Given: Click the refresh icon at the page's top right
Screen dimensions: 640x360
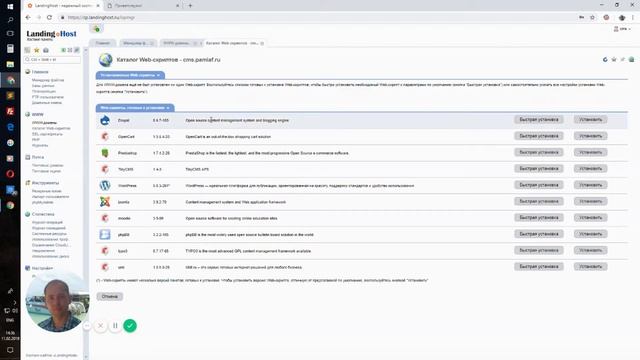Looking at the screenshot, I should 605,60.
